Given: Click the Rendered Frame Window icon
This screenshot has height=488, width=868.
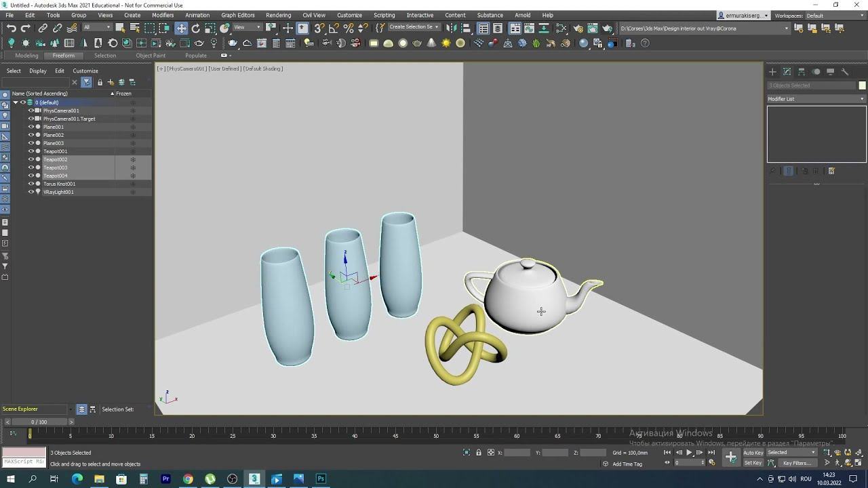Looking at the screenshot, I should click(x=593, y=28).
